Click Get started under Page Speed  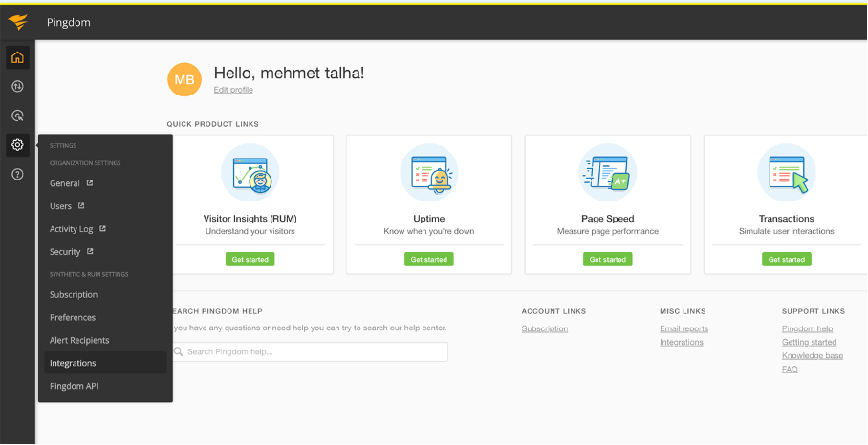pyautogui.click(x=607, y=259)
